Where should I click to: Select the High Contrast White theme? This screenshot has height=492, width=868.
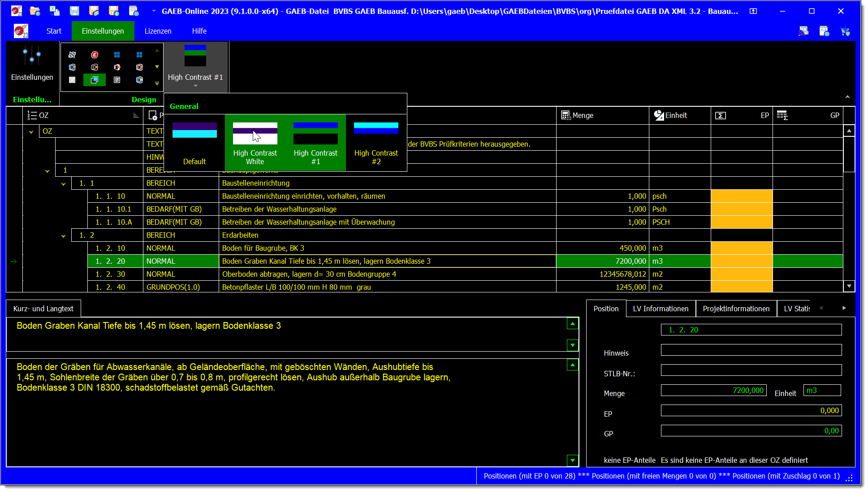coord(255,143)
